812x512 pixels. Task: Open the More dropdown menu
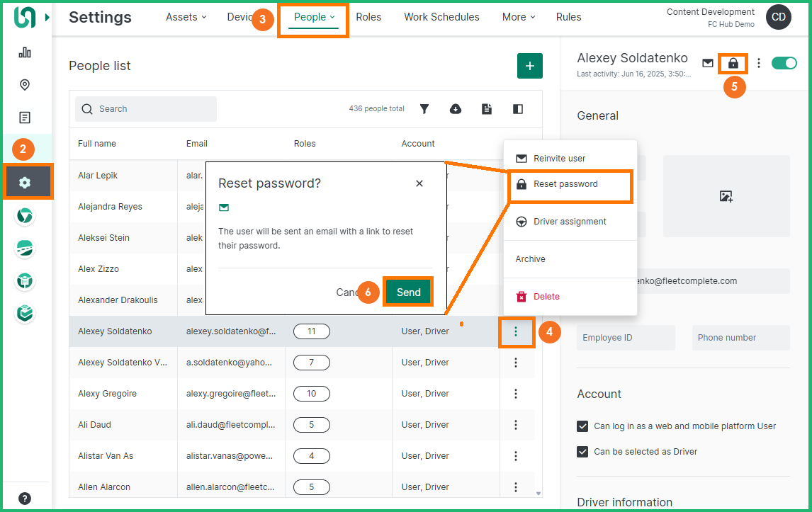519,17
